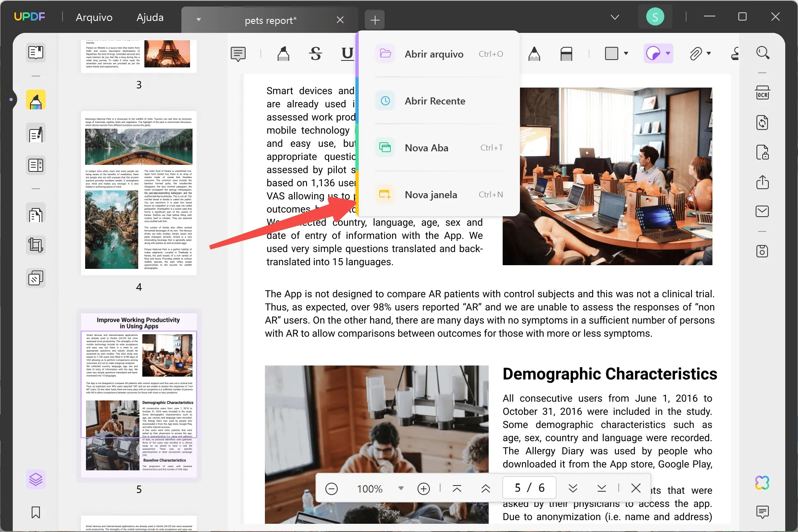This screenshot has height=532, width=798.
Task: Select the underline annotation tool
Action: pos(347,53)
